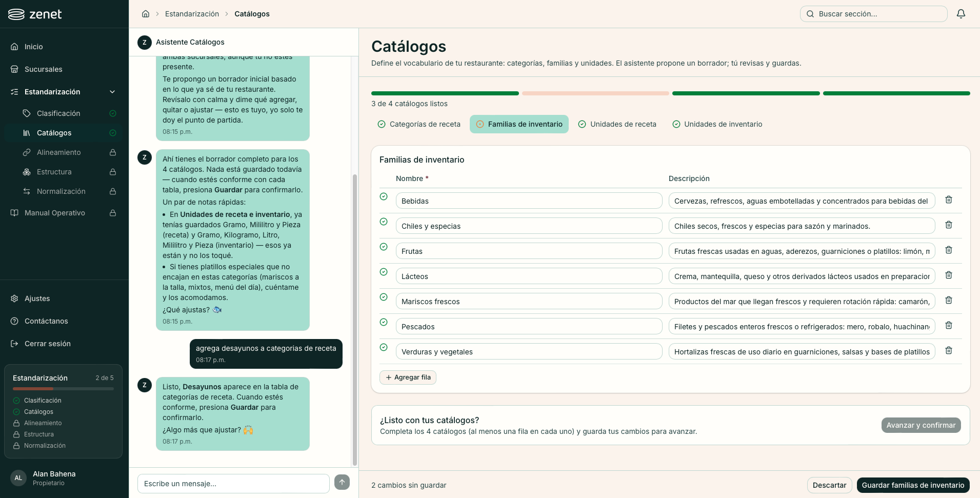
Task: Open the notifications bell
Action: point(961,14)
